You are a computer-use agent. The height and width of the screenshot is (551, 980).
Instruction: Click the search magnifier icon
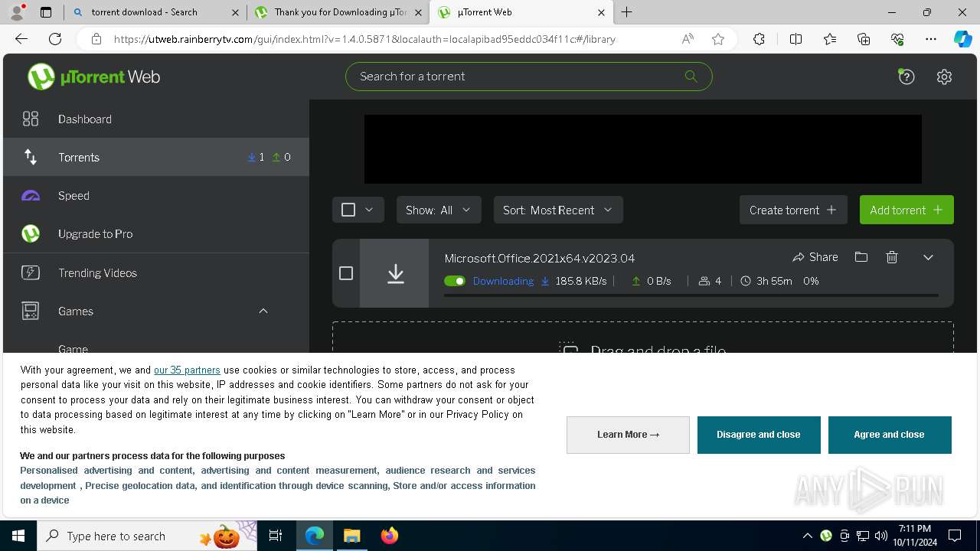(x=691, y=76)
